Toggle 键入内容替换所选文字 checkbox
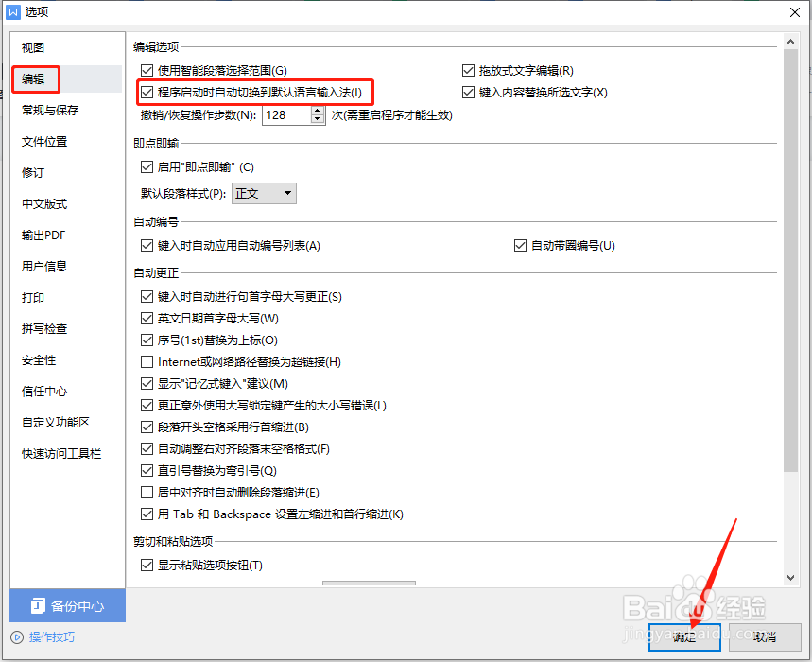The height and width of the screenshot is (662, 812). tap(468, 92)
